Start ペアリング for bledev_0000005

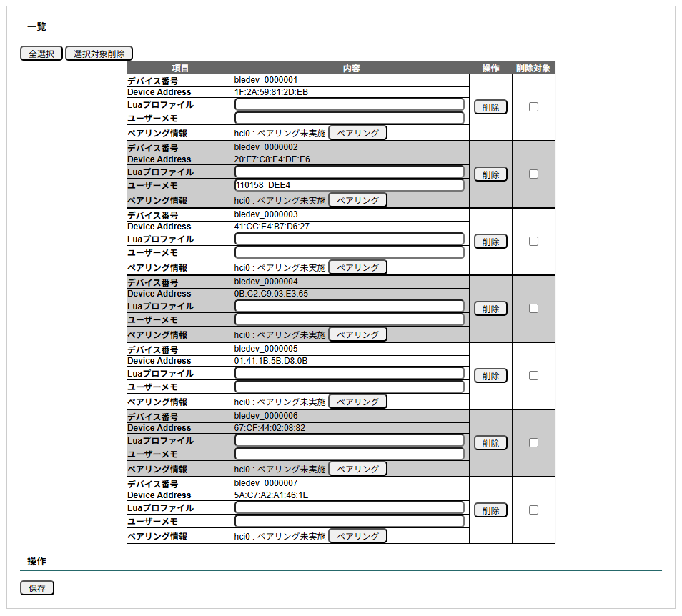[x=357, y=402]
